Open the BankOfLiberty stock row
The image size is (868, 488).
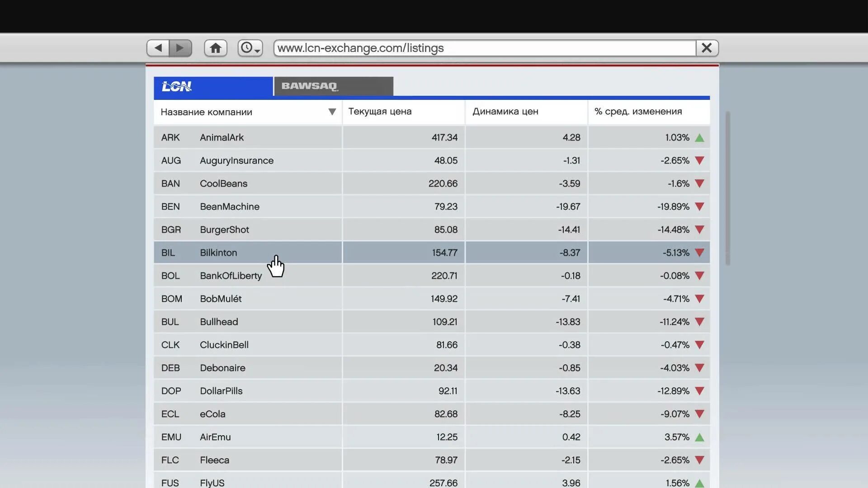[x=231, y=276]
